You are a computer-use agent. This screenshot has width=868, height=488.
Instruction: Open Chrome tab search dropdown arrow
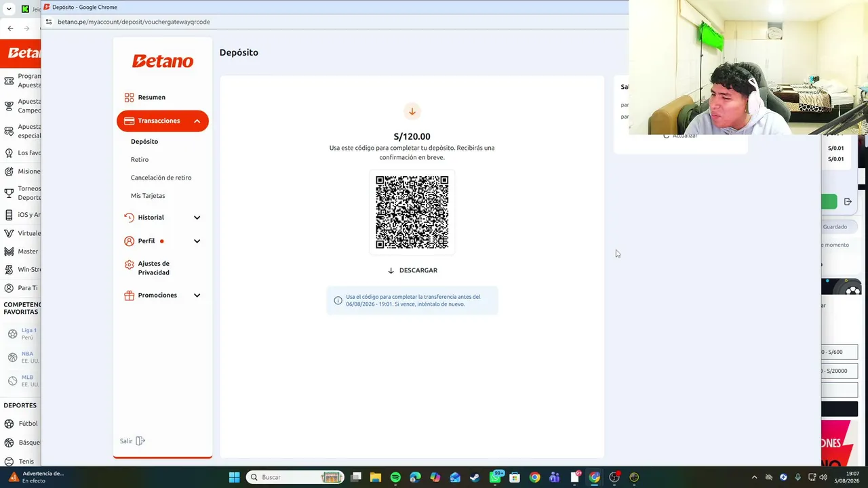pos(9,9)
